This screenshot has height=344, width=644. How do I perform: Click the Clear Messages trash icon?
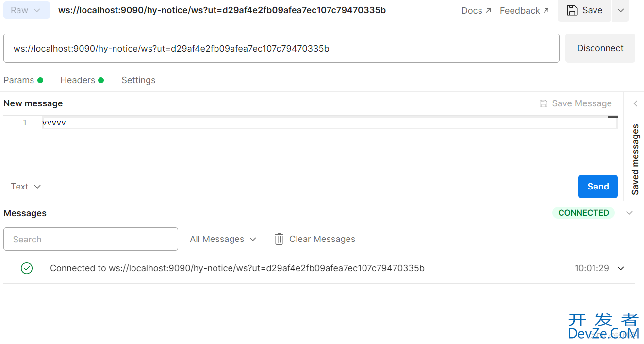click(x=279, y=239)
